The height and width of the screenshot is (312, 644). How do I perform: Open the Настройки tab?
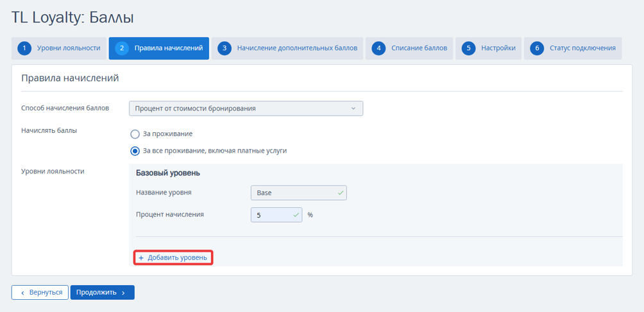(488, 49)
